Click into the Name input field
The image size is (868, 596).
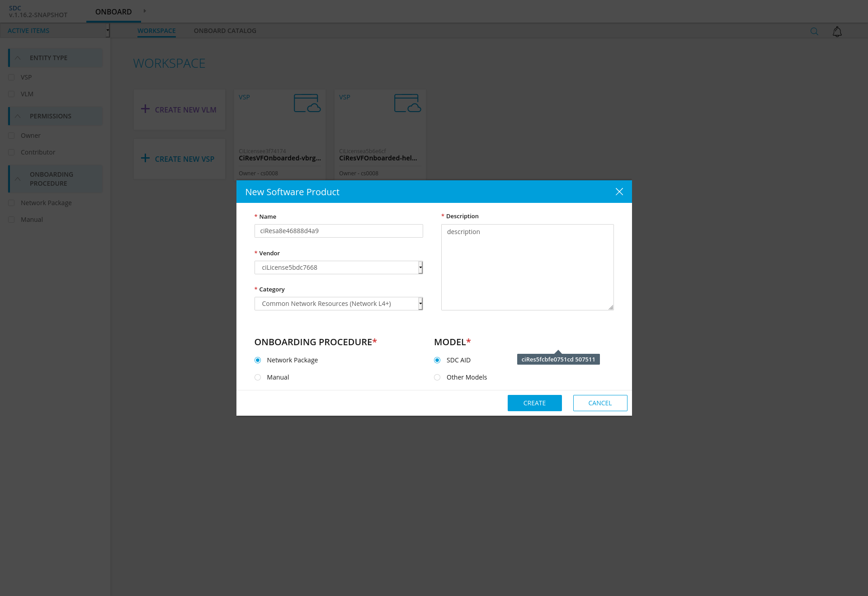(x=339, y=231)
